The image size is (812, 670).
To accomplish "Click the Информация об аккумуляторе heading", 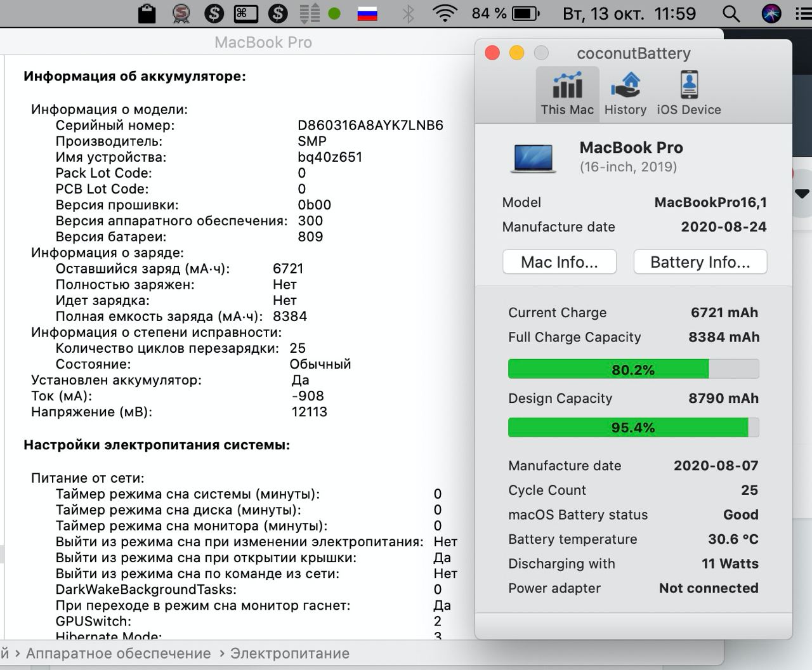I will point(134,76).
